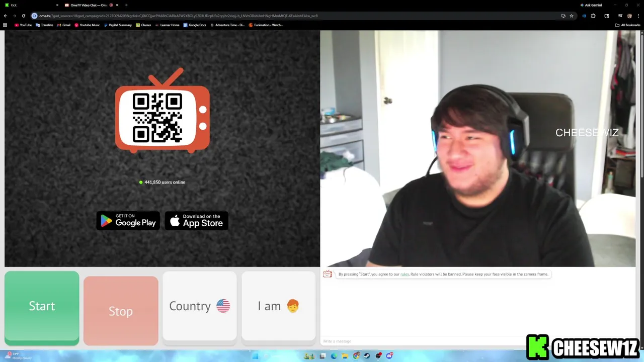This screenshot has width=644, height=362.
Task: Open Steam from the taskbar
Action: coord(367,356)
